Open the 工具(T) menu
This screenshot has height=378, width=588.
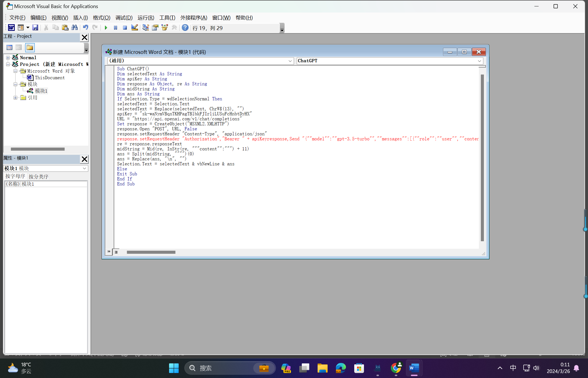coord(167,18)
